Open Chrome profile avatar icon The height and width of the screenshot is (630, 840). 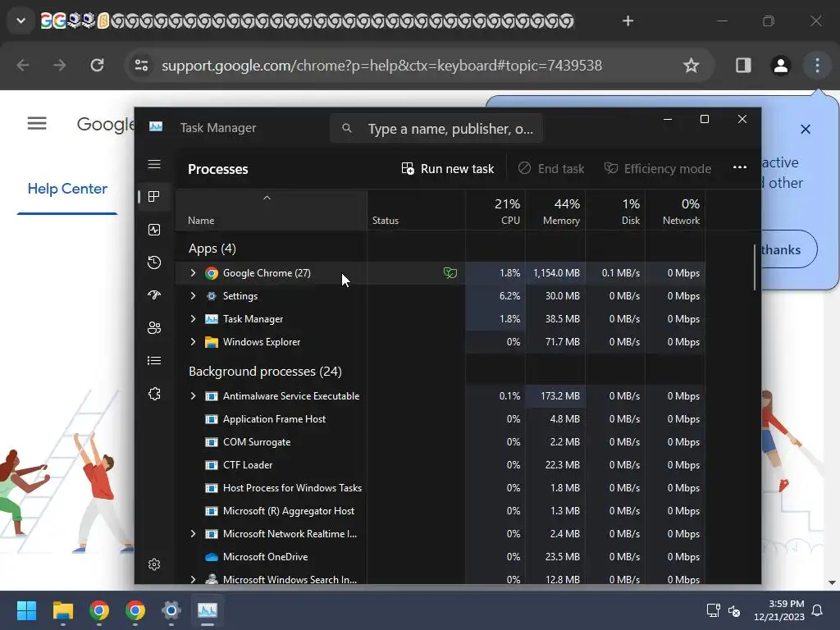[x=781, y=66]
